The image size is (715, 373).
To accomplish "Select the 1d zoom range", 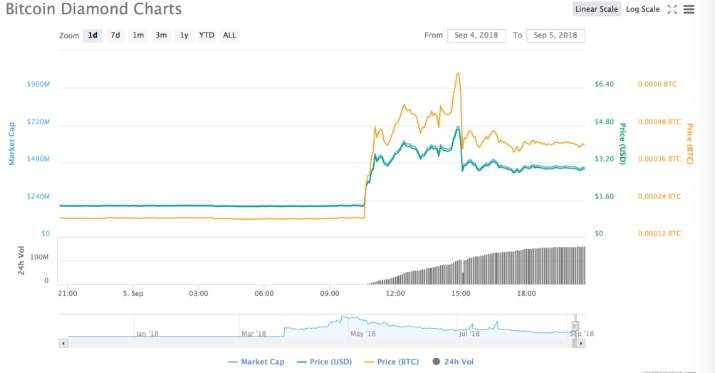I will 93,35.
